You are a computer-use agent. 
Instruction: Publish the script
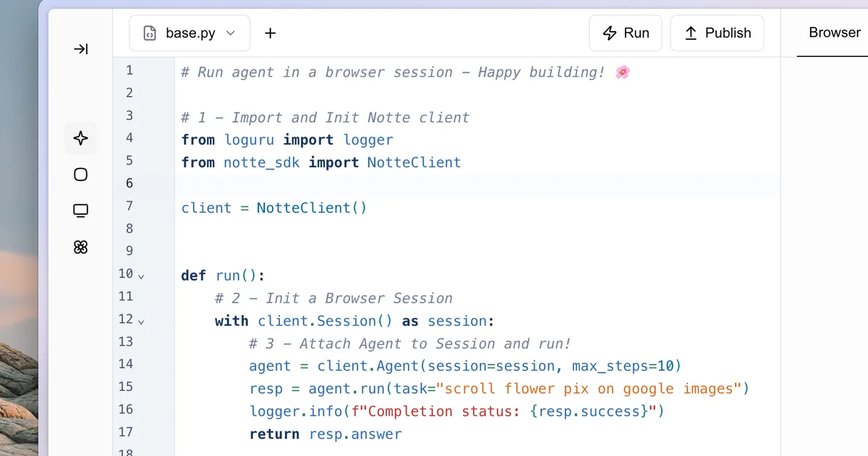click(x=717, y=33)
